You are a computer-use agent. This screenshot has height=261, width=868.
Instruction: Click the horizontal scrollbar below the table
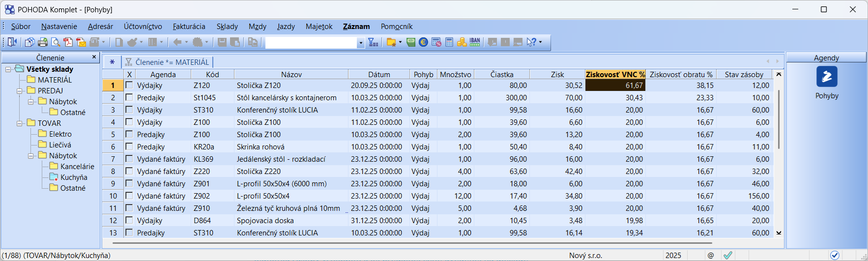coord(412,243)
